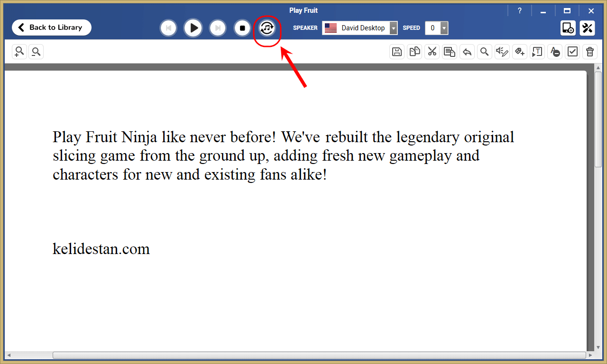The height and width of the screenshot is (364, 607).
Task: Undo the last edit
Action: pos(467,52)
